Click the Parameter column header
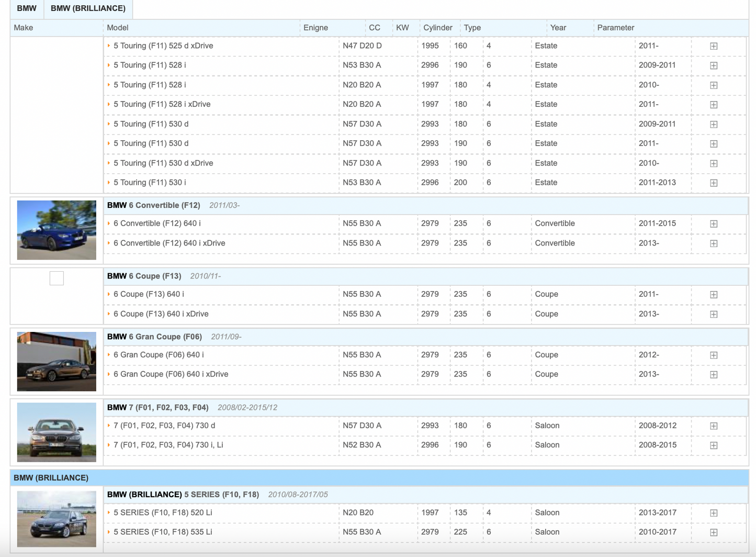The height and width of the screenshot is (557, 756). (x=616, y=28)
